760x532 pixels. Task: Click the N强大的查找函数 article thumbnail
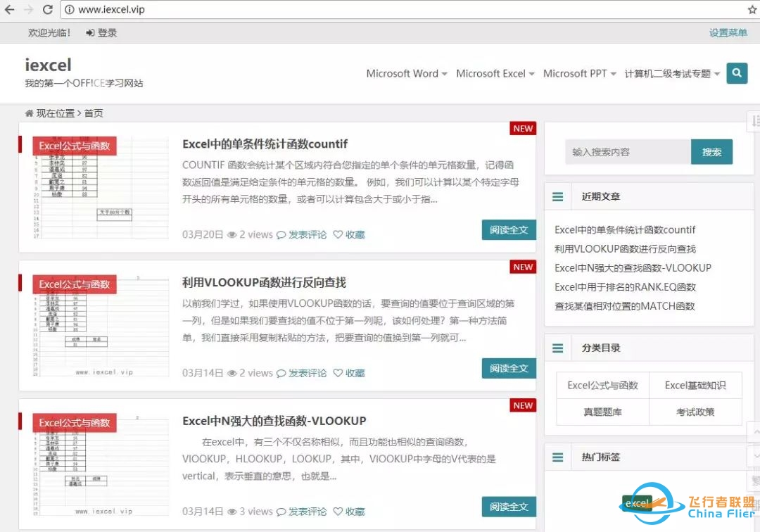click(x=101, y=464)
